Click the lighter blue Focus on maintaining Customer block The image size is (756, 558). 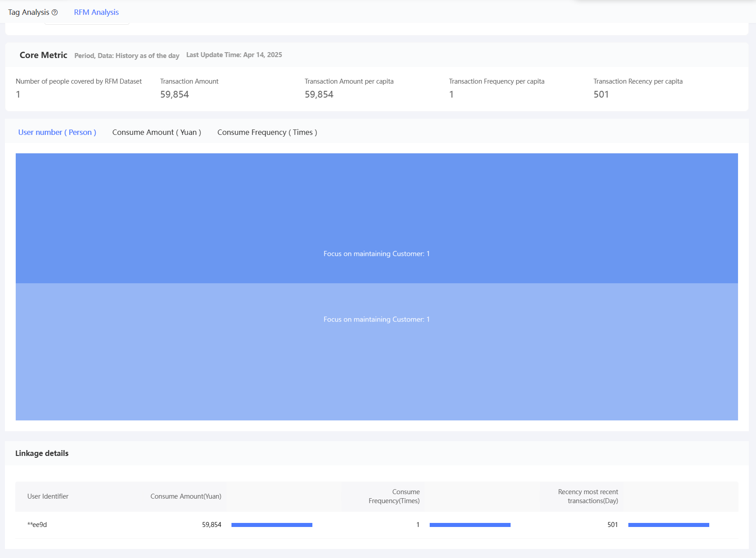coord(377,352)
